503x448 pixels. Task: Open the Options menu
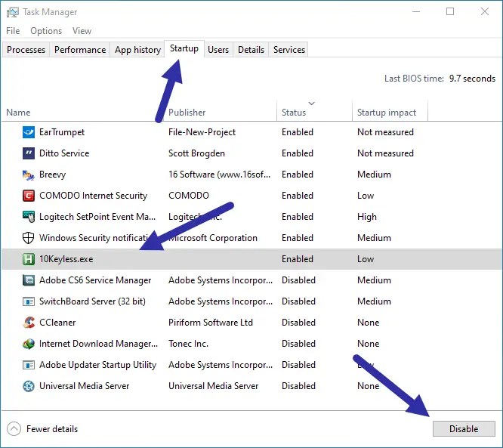click(x=46, y=31)
